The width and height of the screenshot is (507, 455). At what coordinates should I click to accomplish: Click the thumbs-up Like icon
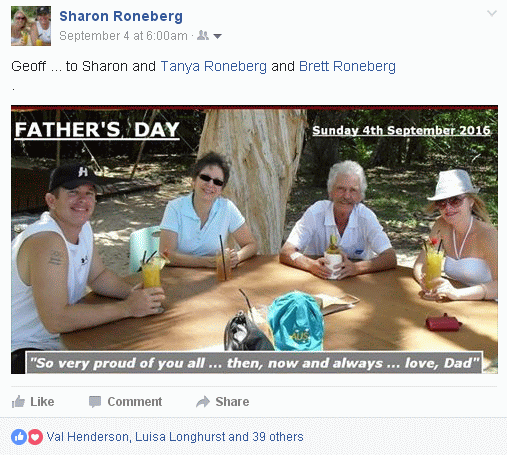point(18,402)
